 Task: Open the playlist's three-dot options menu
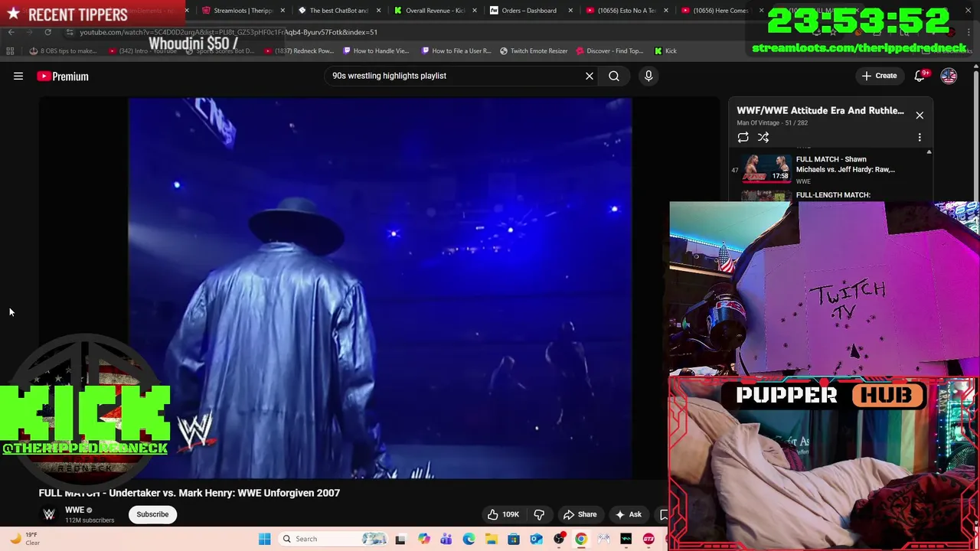[x=920, y=137]
